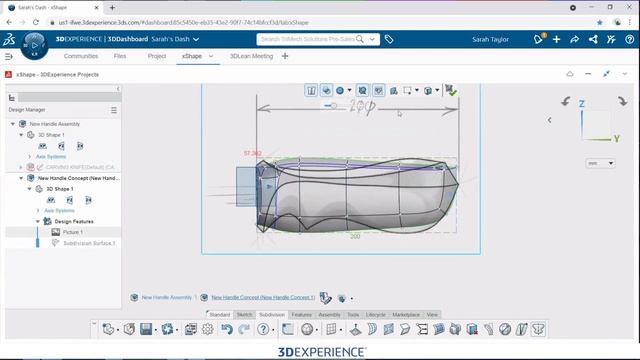The height and width of the screenshot is (360, 640).
Task: Click the update gear-arrows icon
Action: click(167, 329)
